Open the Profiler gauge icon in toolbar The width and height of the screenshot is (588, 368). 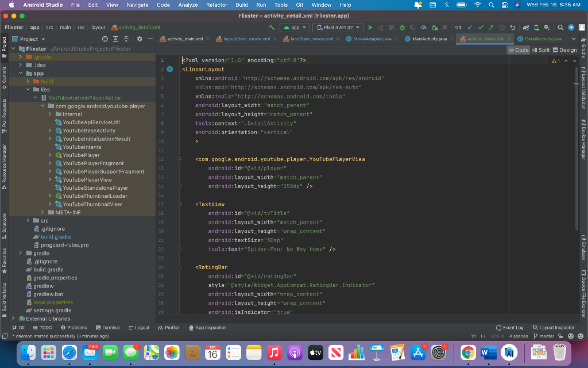tap(423, 28)
